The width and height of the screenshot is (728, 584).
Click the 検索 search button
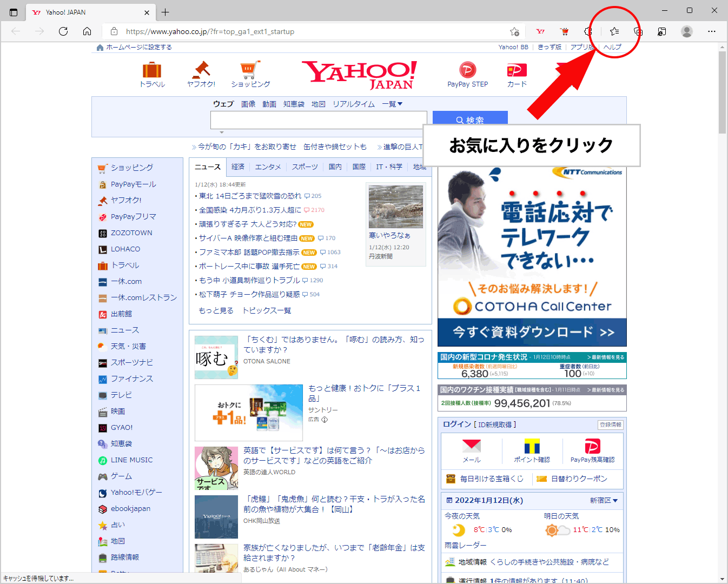click(x=470, y=118)
